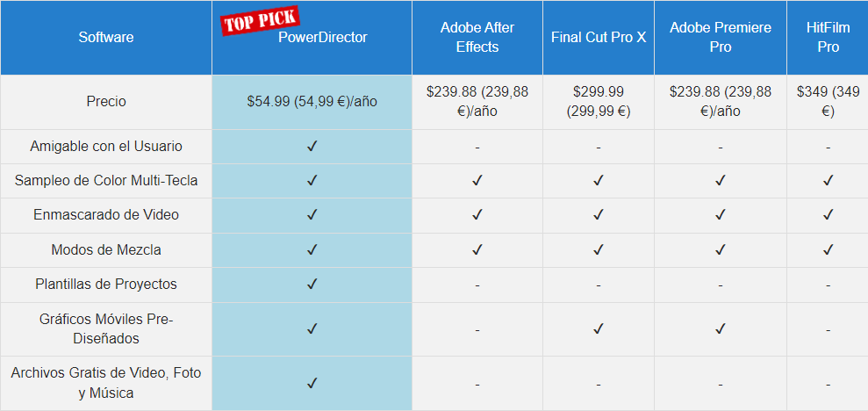This screenshot has height=411, width=868.
Task: Click Final Cut Pro X checkmark for Modos de Mezcla
Action: tap(598, 249)
